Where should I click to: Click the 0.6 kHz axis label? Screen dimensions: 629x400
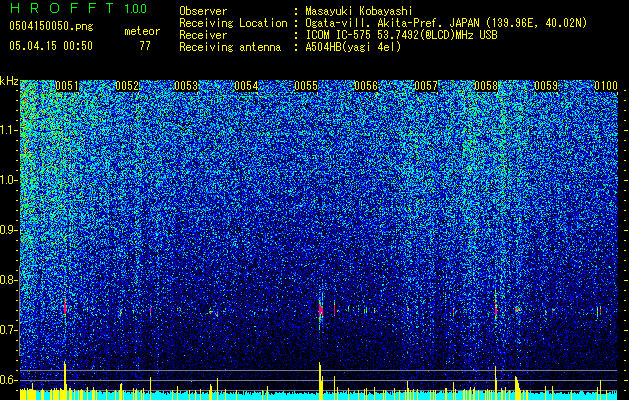9,380
